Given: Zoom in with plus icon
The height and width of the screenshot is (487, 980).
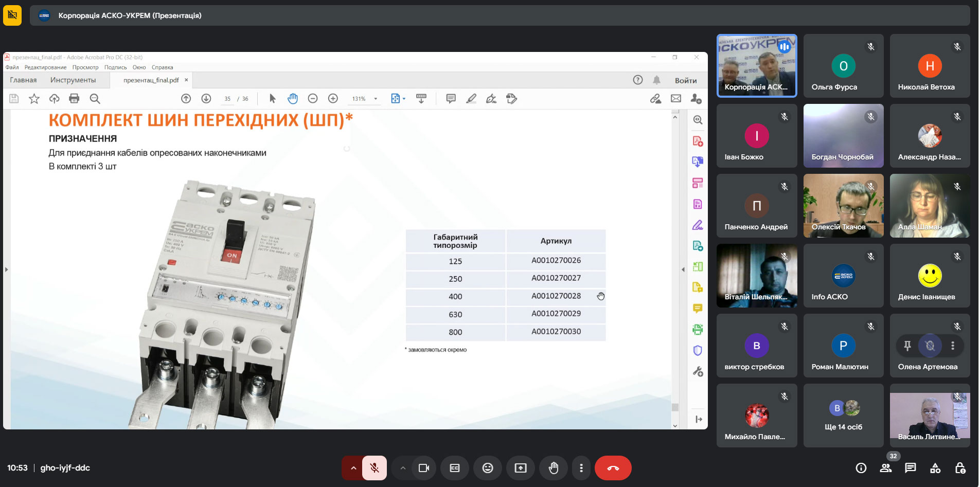Looking at the screenshot, I should click(333, 99).
